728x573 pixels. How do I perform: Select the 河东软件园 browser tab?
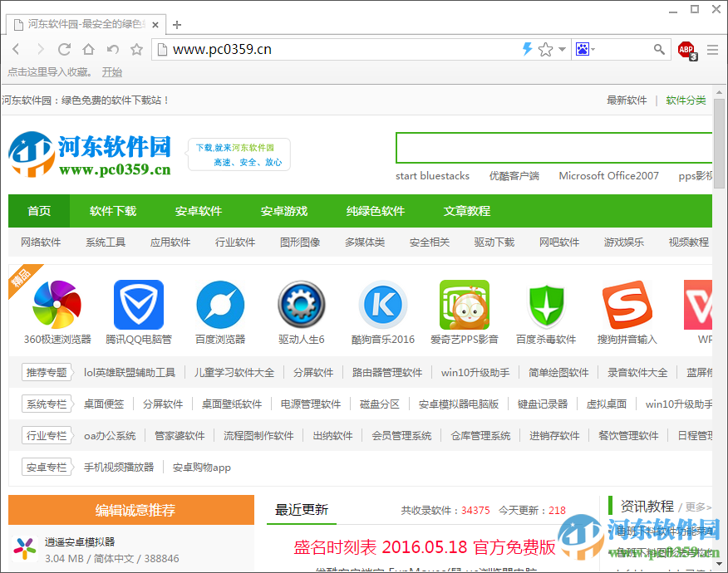[83, 24]
